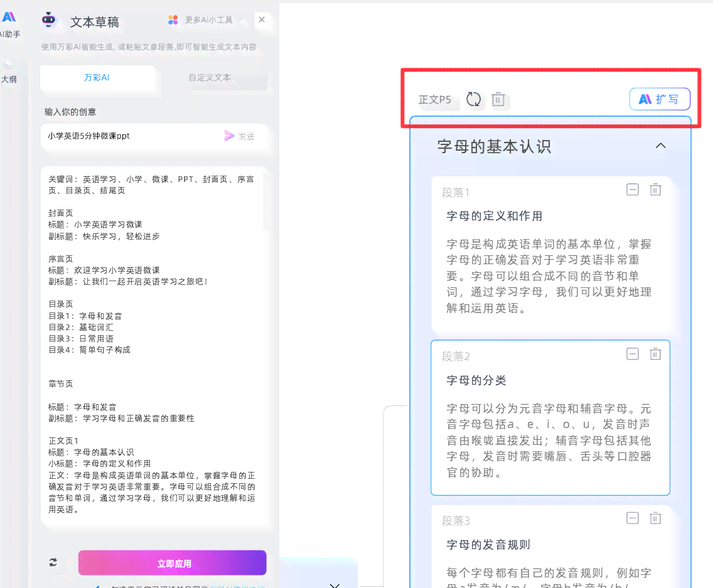Image resolution: width=713 pixels, height=588 pixels.
Task: Select the 正文P5 label
Action: [435, 100]
